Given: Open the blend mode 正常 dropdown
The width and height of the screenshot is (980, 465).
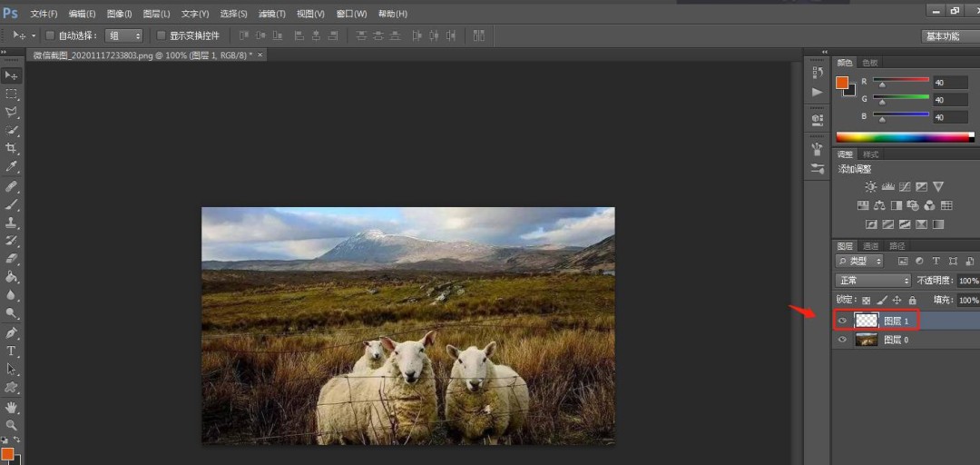Looking at the screenshot, I should tap(872, 282).
